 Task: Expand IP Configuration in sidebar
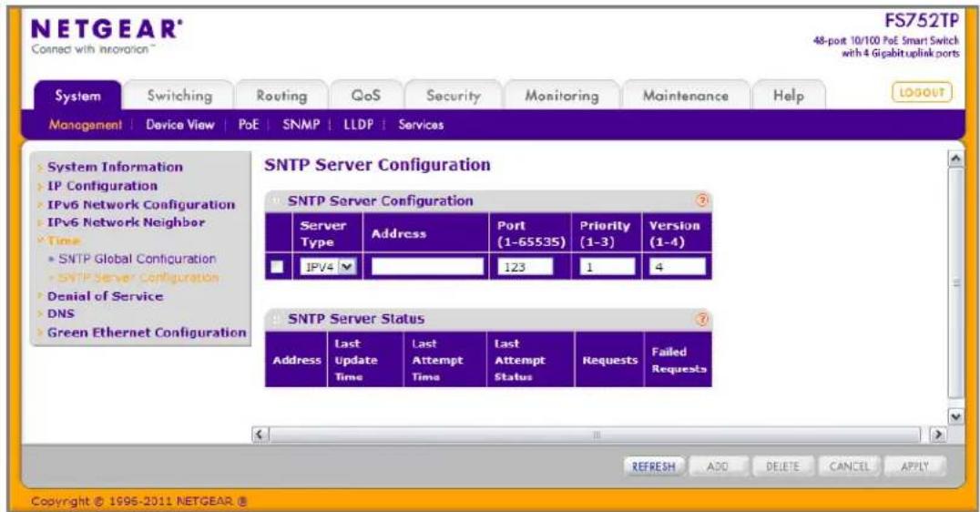tap(103, 186)
